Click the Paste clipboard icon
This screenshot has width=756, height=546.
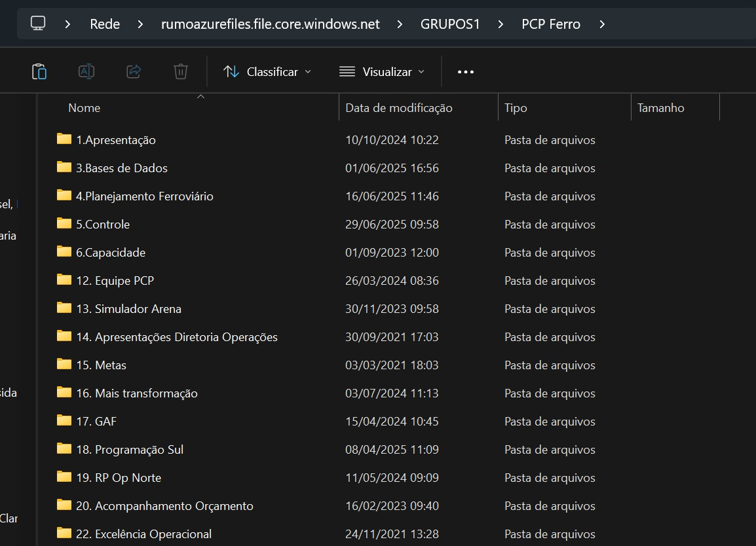coord(39,71)
